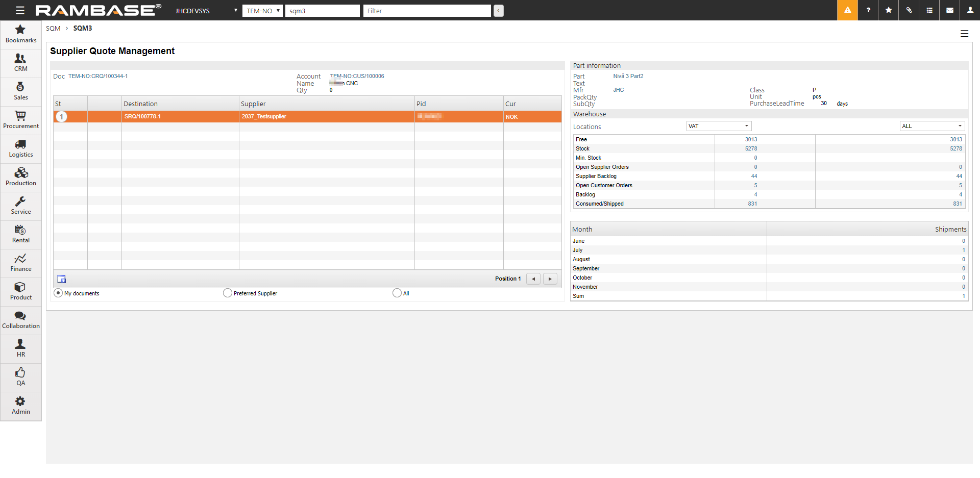Open the Admin module menu

coord(20,406)
